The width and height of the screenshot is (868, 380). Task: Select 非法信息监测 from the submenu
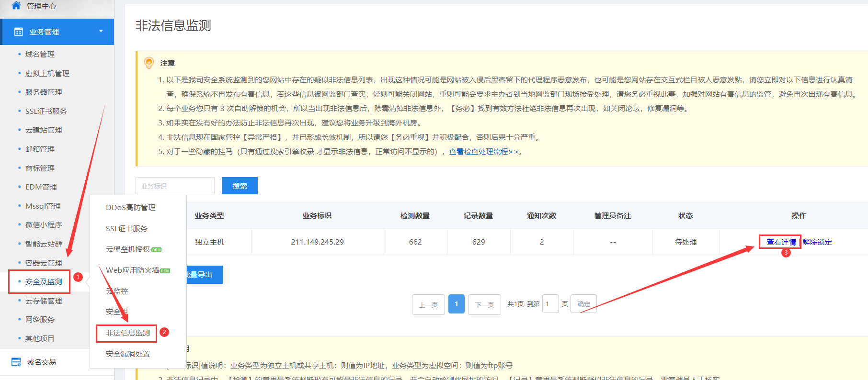[127, 333]
